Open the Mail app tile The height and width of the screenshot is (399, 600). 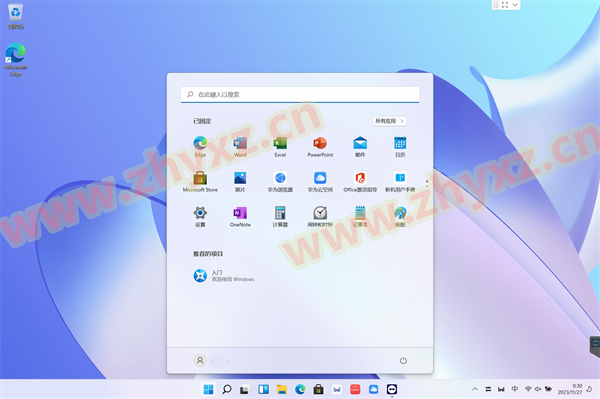[360, 147]
